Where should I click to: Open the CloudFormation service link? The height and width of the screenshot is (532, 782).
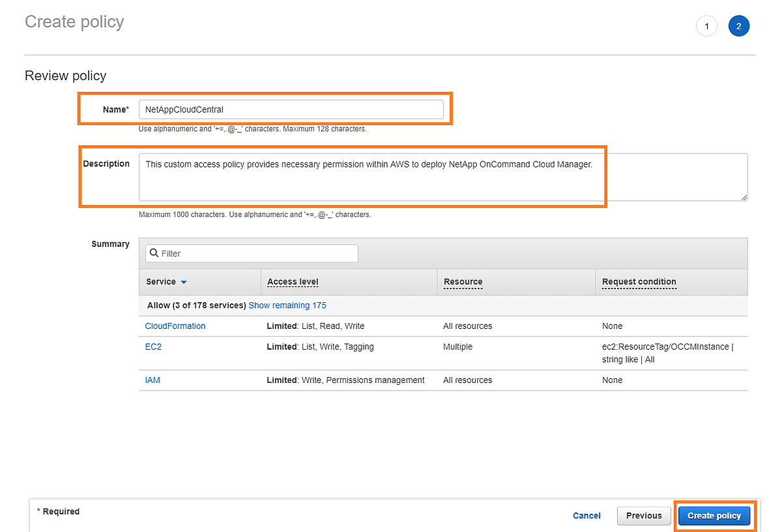point(175,326)
